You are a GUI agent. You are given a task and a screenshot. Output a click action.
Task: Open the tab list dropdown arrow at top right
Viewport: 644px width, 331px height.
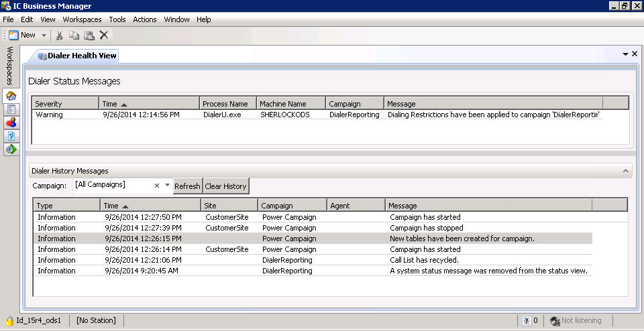click(x=625, y=54)
